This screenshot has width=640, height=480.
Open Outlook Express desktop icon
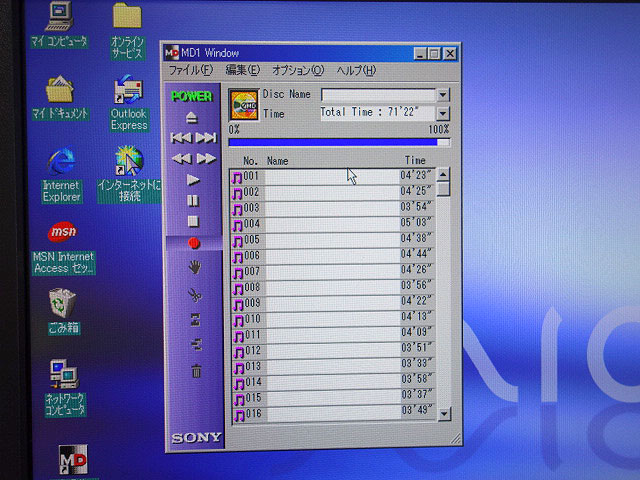tap(129, 103)
